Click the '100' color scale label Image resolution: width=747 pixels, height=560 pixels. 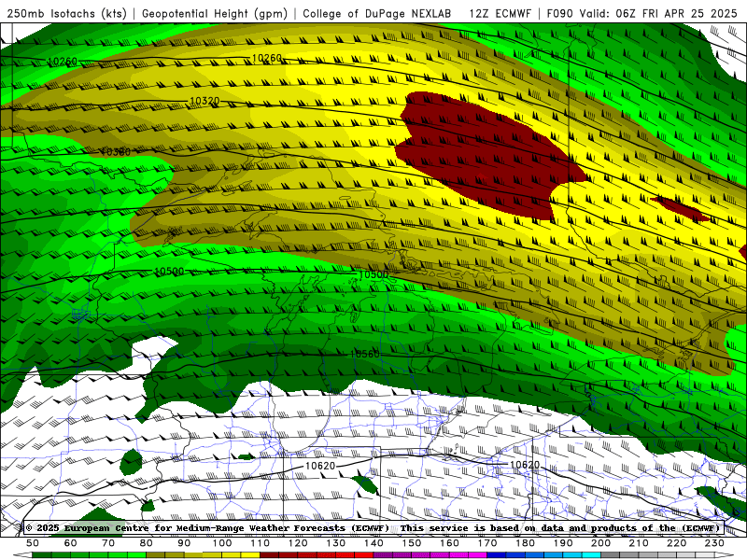coord(222,543)
